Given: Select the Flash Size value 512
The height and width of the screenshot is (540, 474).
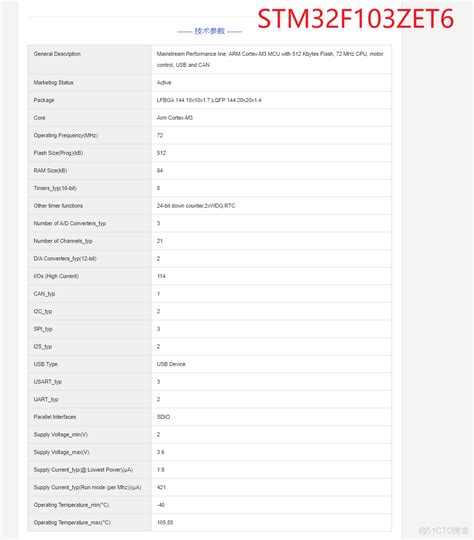Looking at the screenshot, I should pos(161,153).
